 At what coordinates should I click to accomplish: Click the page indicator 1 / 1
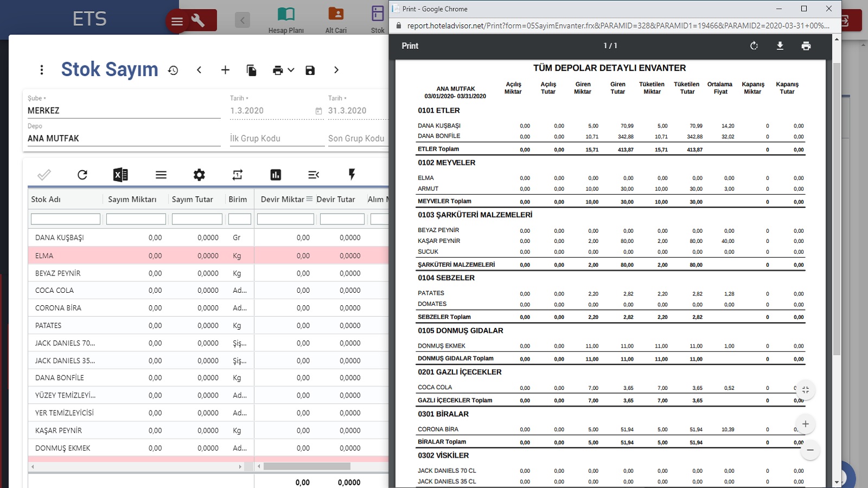point(610,46)
